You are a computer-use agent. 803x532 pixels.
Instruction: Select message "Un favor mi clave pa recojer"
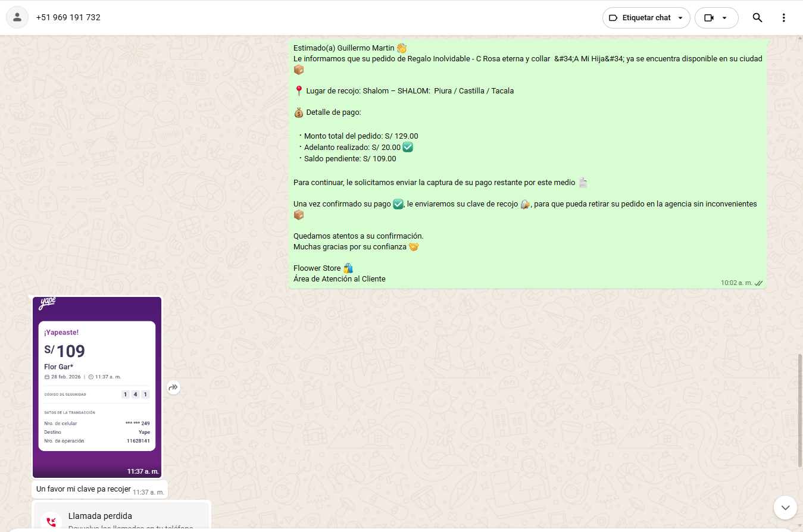pos(83,489)
